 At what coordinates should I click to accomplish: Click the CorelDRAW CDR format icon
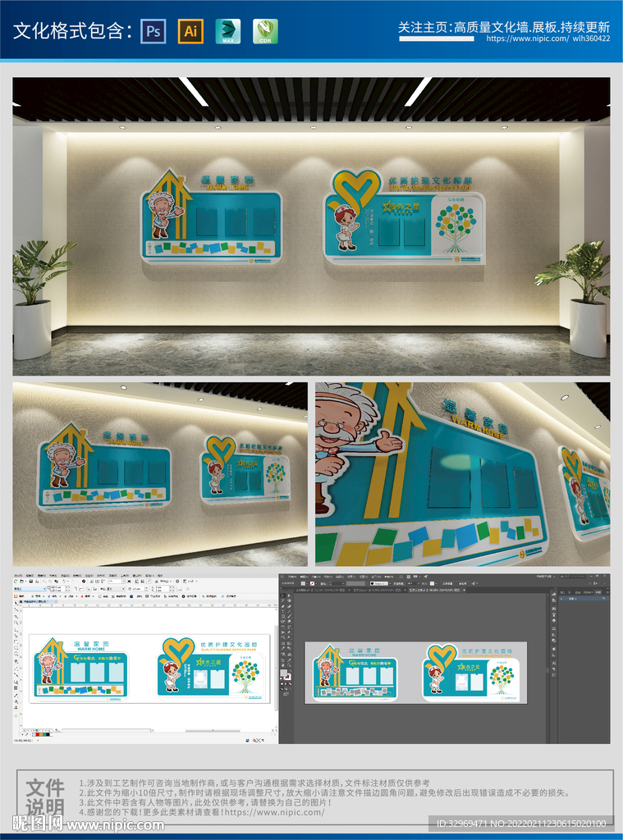point(265,31)
